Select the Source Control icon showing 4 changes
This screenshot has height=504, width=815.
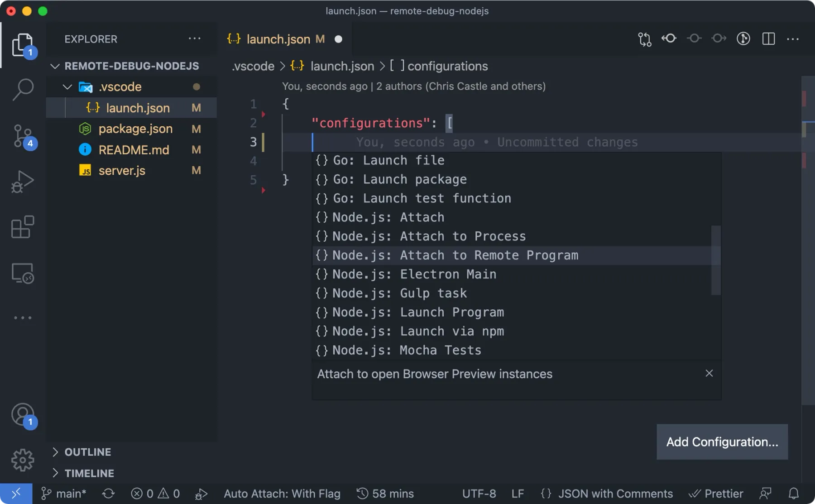[23, 136]
